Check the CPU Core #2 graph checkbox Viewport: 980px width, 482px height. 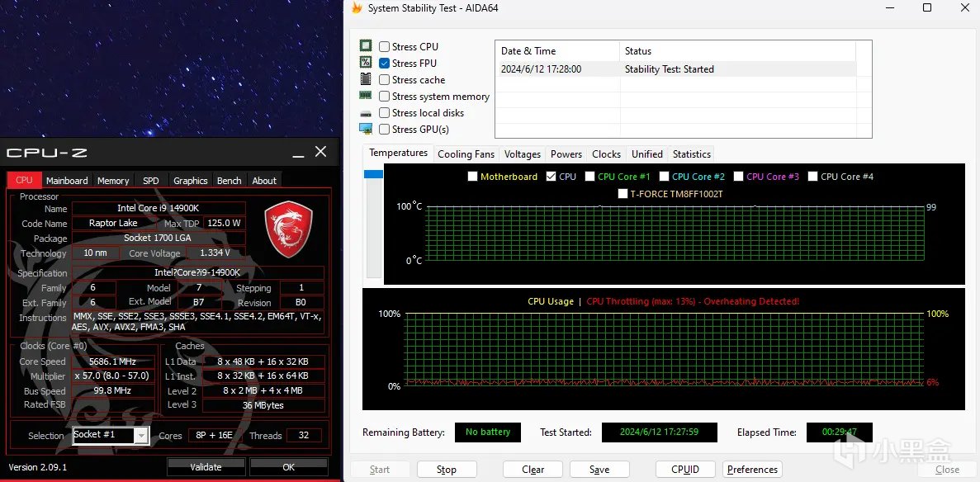pyautogui.click(x=665, y=177)
